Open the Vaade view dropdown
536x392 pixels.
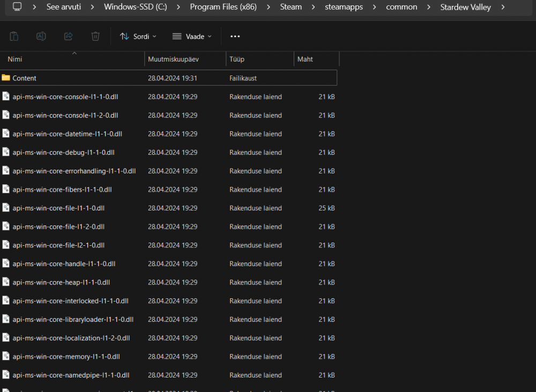tap(192, 36)
